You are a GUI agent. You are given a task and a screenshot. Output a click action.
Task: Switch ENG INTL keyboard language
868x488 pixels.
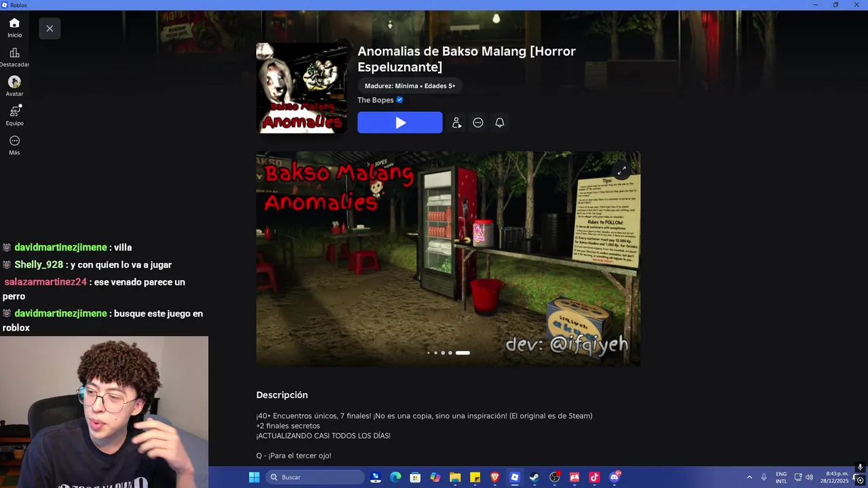(781, 477)
